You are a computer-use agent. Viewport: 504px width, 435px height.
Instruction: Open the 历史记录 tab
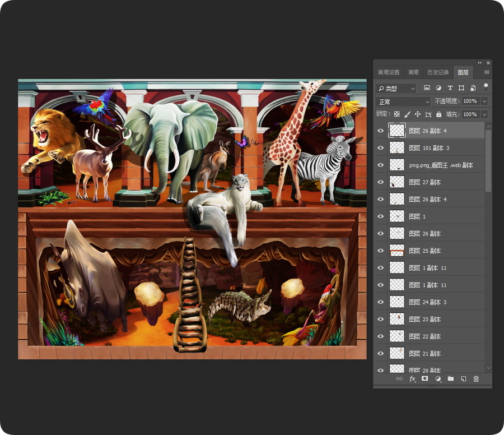438,72
